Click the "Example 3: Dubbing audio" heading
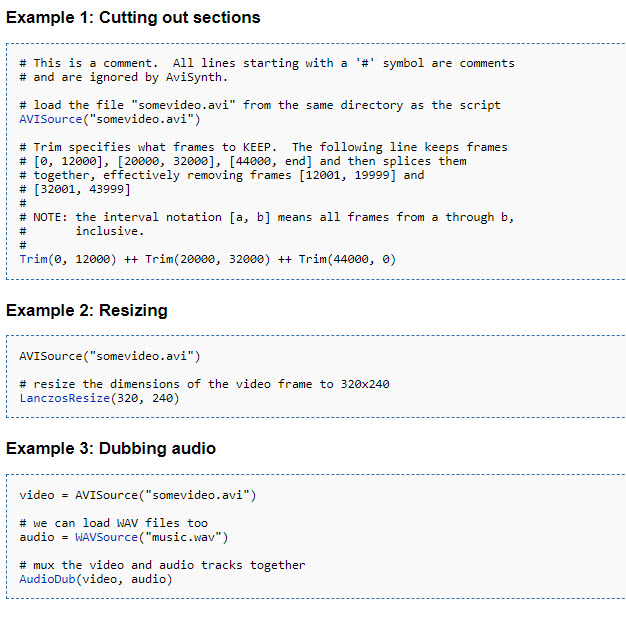The height and width of the screenshot is (617, 626). click(x=111, y=449)
